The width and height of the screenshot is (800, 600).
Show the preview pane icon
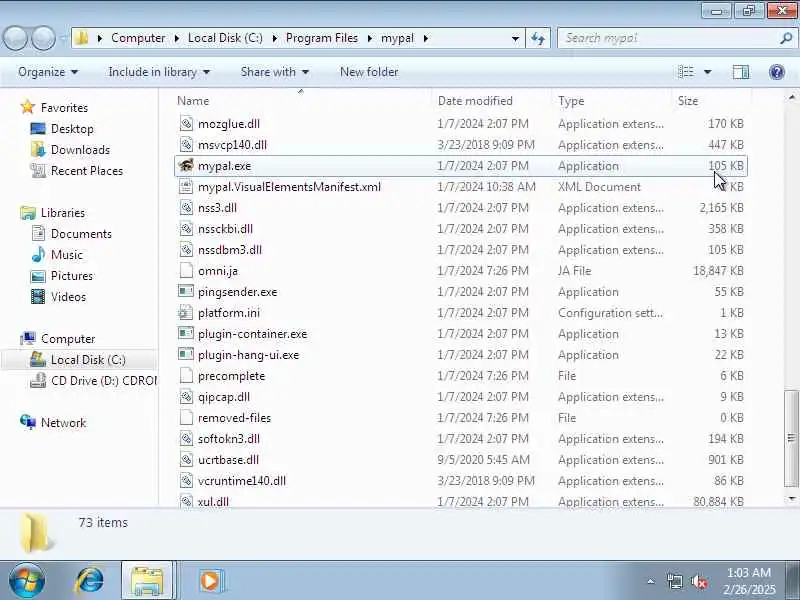[741, 72]
